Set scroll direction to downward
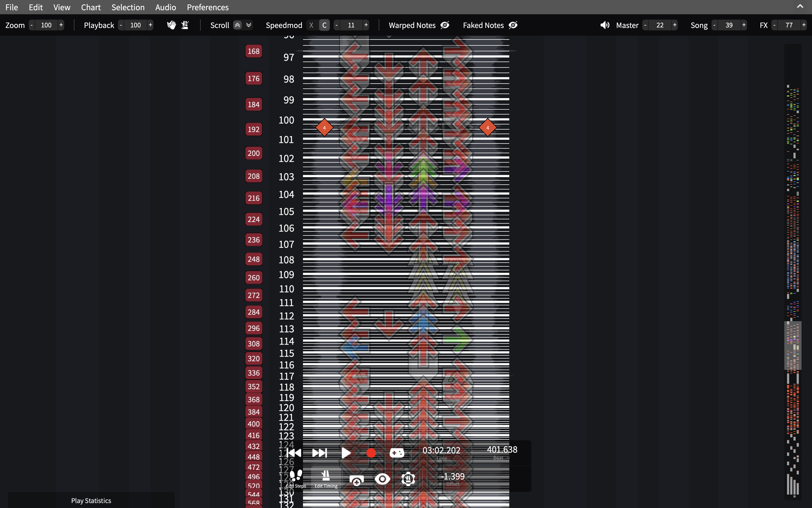812x508 pixels. tap(249, 25)
